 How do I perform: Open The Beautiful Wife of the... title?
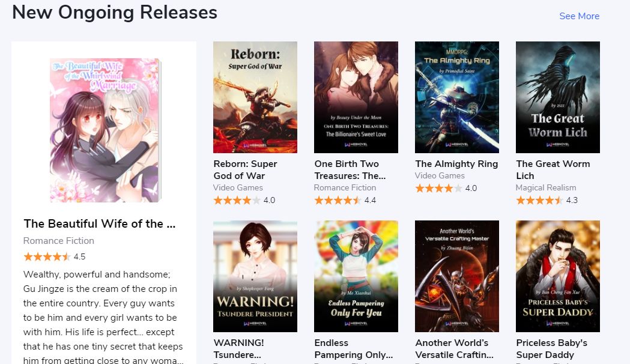[x=100, y=224]
